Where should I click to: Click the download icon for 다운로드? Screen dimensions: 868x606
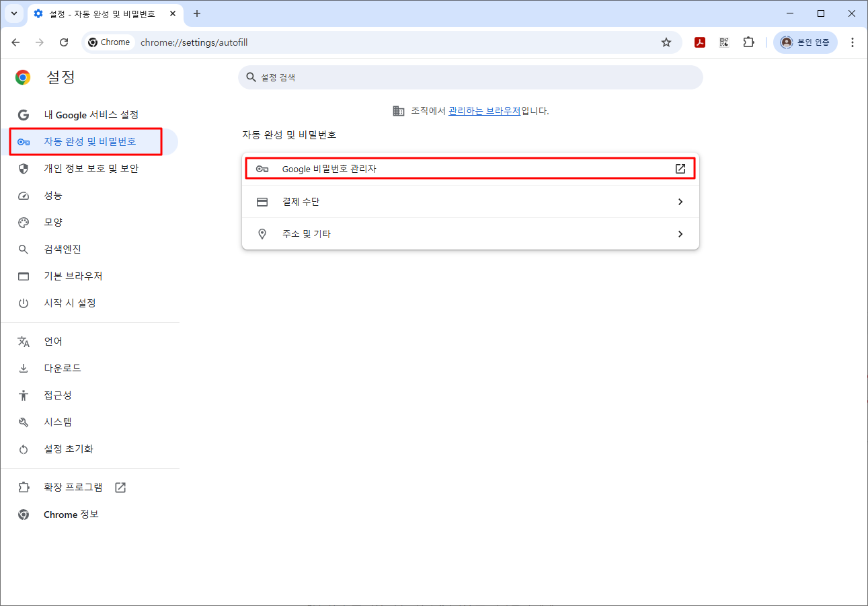[x=24, y=369]
